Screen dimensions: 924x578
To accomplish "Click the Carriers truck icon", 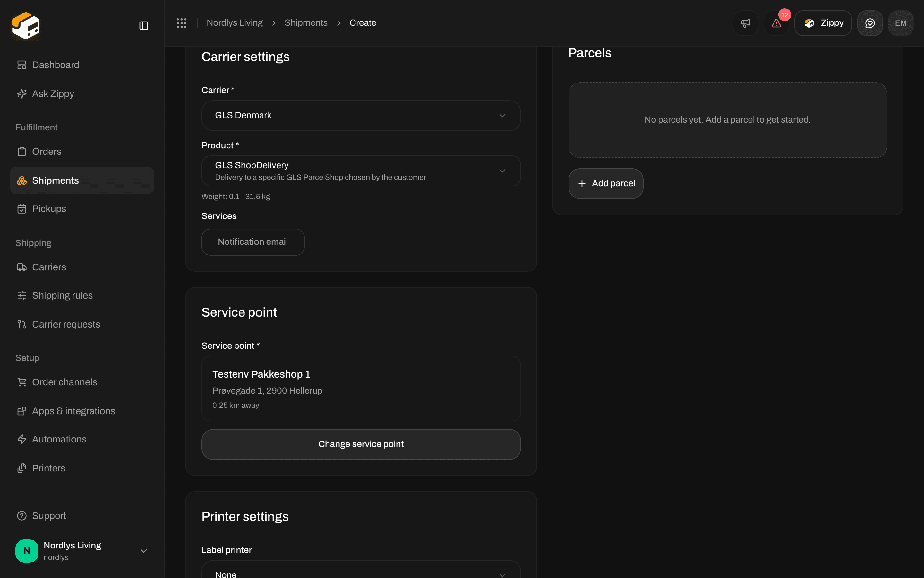I will tap(22, 267).
